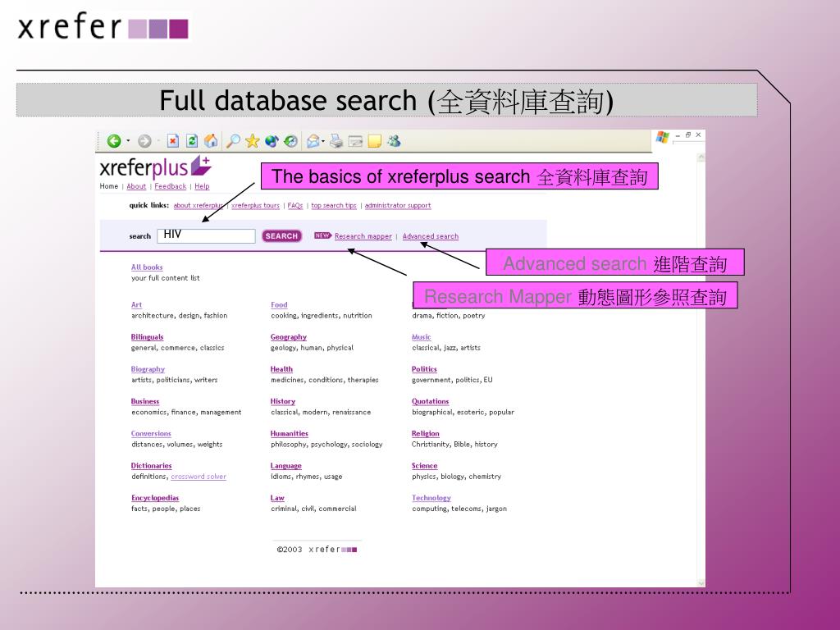Open the xreferplus tours quick link
The image size is (840, 630).
[x=256, y=205]
